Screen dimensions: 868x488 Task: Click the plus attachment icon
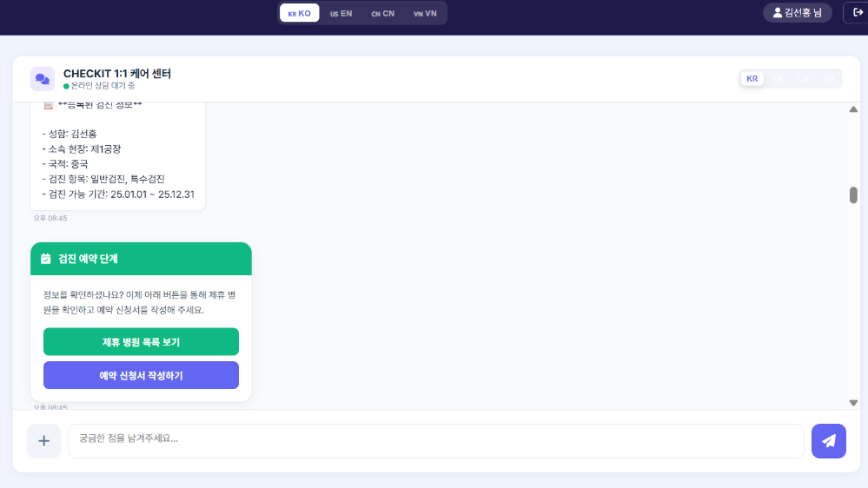tap(44, 441)
